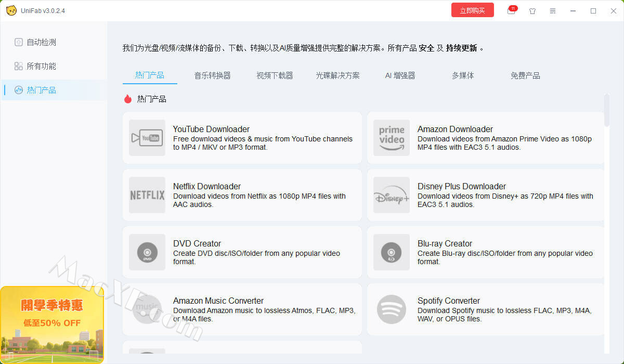Select 所有功能 in the sidebar
624x364 pixels.
point(54,66)
